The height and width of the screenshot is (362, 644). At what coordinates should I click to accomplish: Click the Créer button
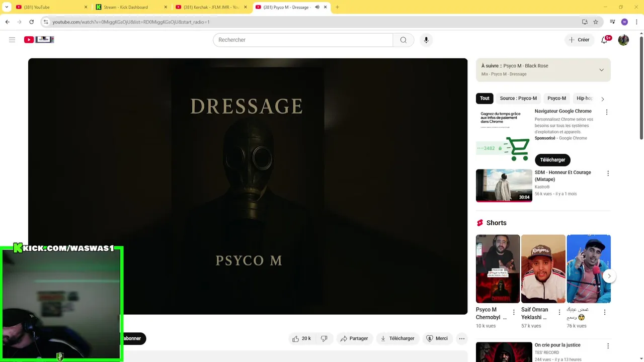tap(579, 40)
